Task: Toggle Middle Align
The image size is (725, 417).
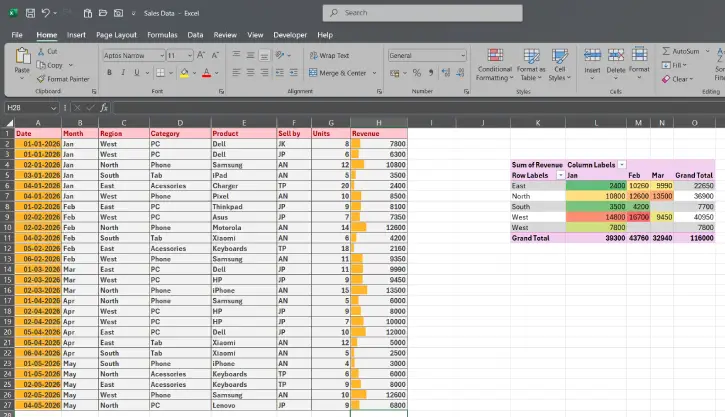Action: coord(250,55)
